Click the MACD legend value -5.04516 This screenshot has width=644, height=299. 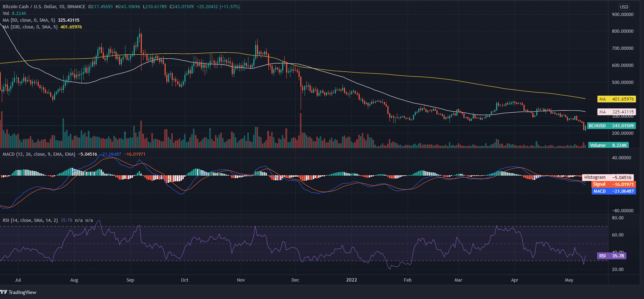pos(87,154)
